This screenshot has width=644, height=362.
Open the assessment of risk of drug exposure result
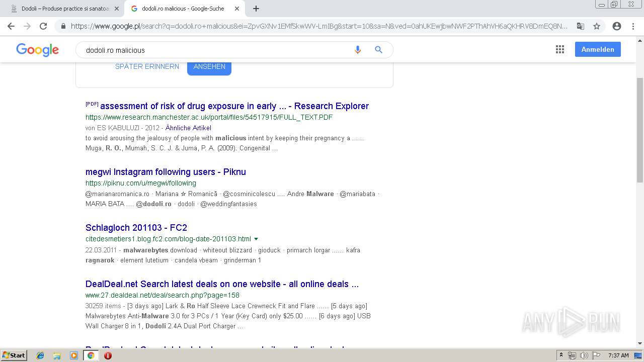[x=234, y=106]
